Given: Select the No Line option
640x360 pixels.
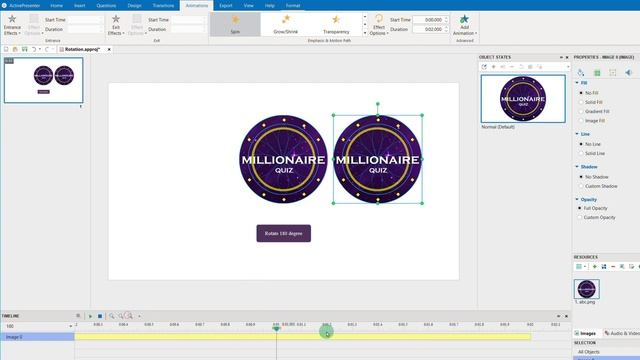Looking at the screenshot, I should (590, 144).
